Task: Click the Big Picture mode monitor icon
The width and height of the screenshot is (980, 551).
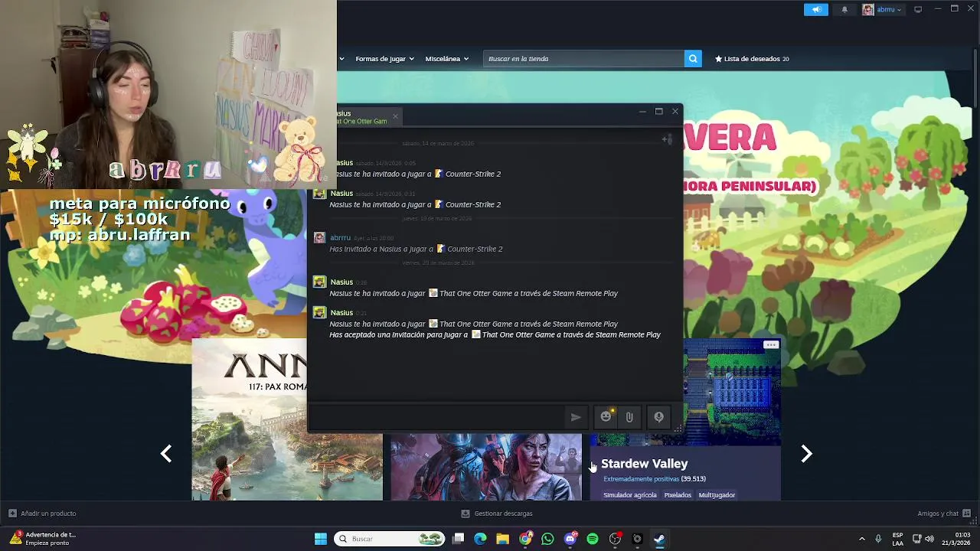Action: [x=918, y=9]
